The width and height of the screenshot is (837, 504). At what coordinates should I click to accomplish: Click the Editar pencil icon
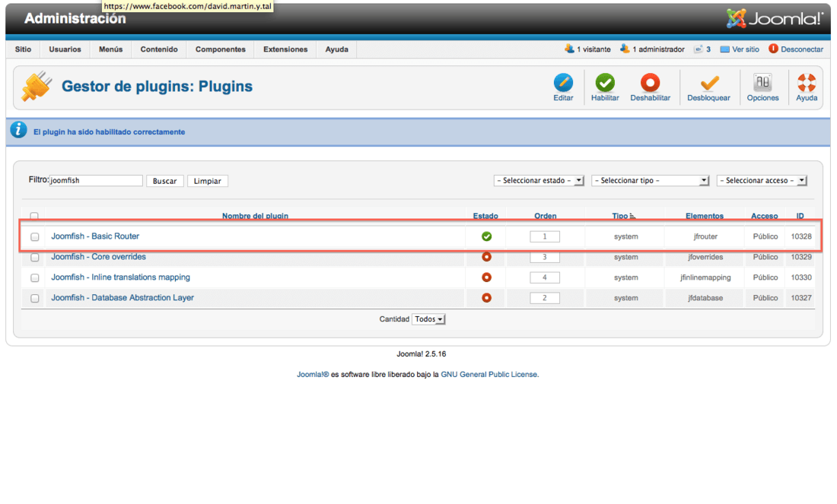[x=563, y=83]
